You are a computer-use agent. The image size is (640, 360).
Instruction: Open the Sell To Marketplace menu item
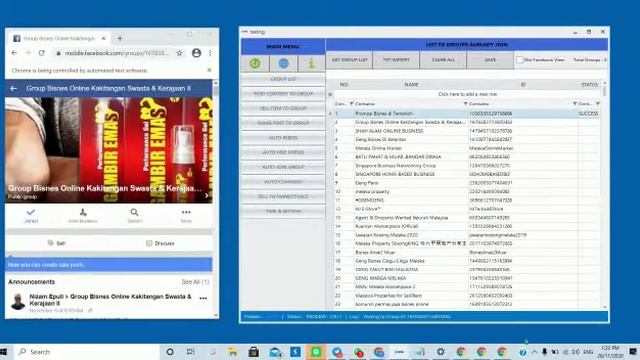pos(283,197)
